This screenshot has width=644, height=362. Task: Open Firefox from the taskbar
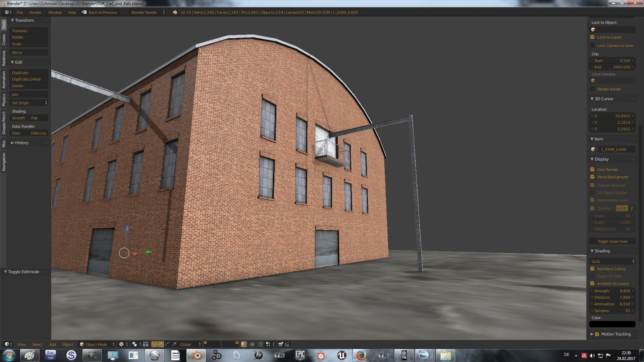[x=361, y=355]
